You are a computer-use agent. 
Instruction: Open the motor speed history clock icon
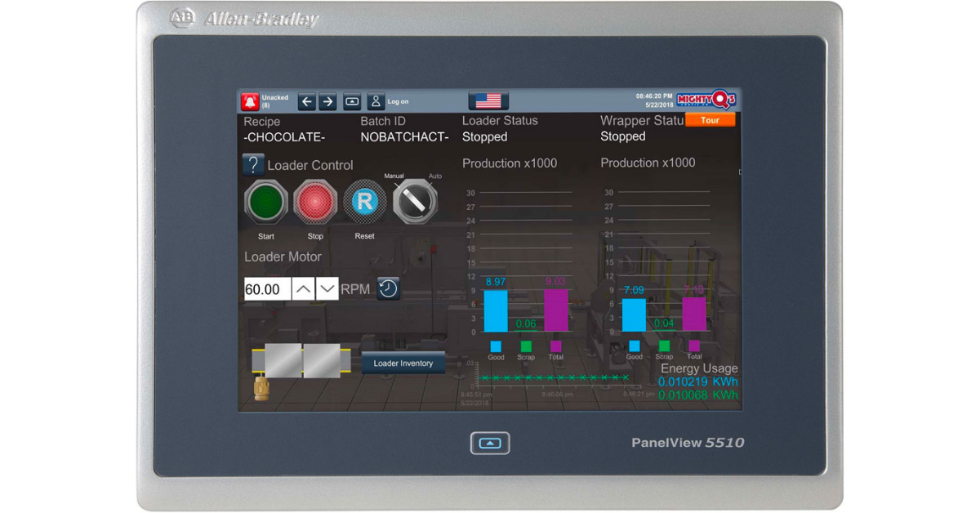click(x=388, y=288)
